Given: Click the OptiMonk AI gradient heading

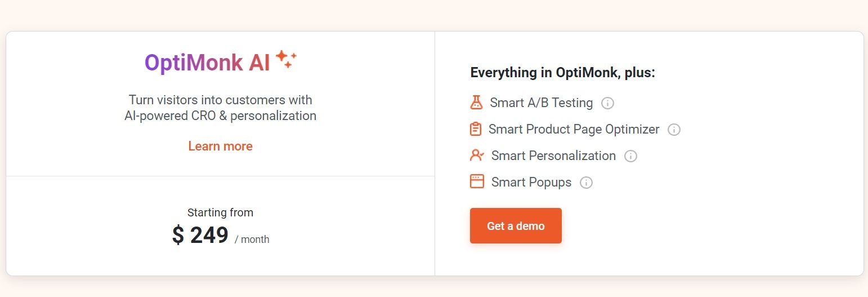Looking at the screenshot, I should pos(207,63).
